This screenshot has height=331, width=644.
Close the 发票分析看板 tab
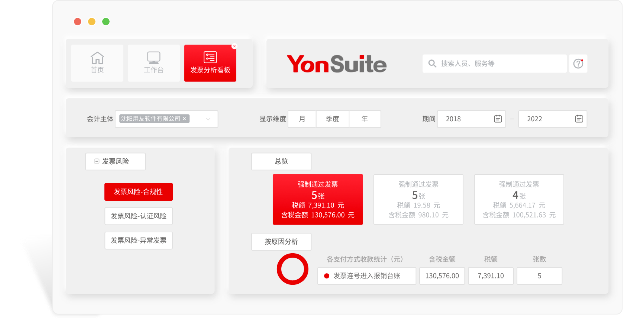point(234,46)
